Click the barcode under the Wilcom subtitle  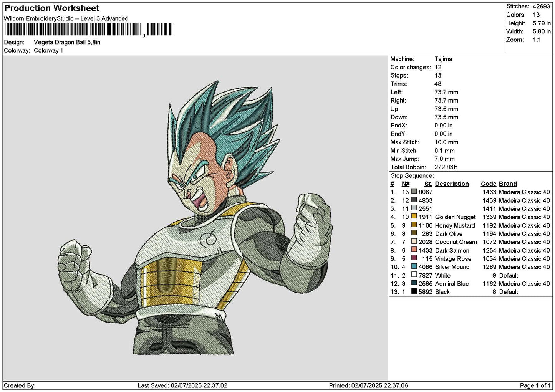tap(89, 30)
